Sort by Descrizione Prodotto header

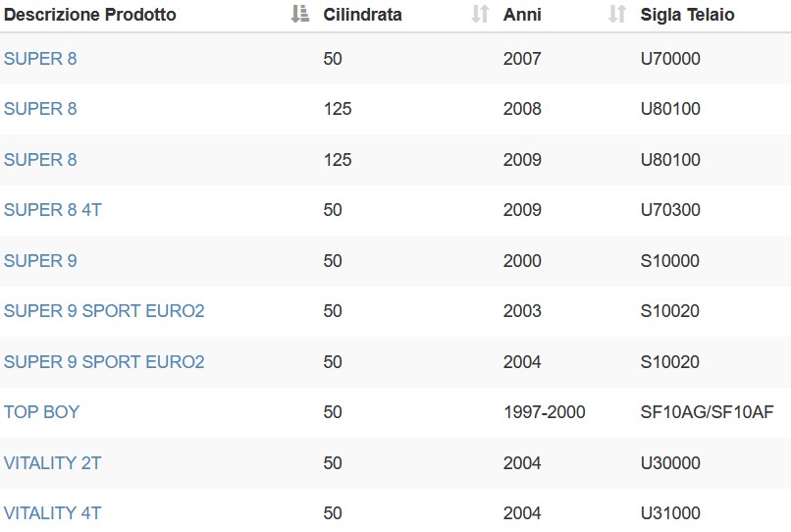[89, 15]
